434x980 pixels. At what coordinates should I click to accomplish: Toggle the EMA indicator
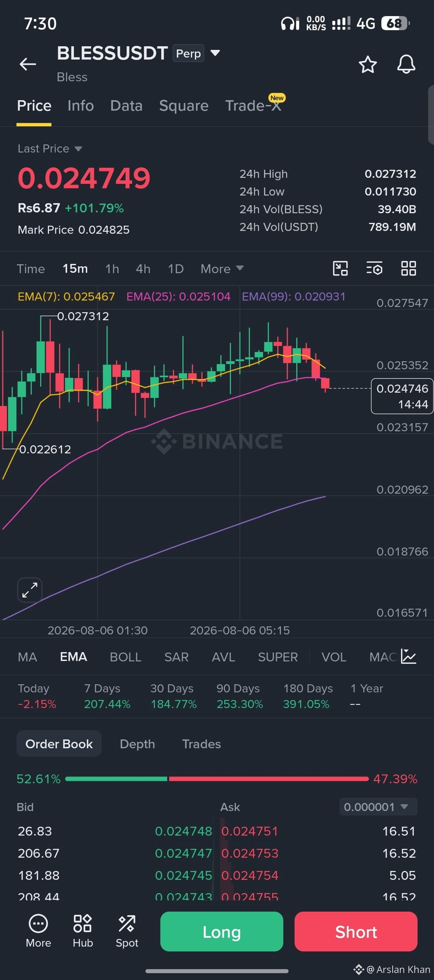click(x=74, y=657)
